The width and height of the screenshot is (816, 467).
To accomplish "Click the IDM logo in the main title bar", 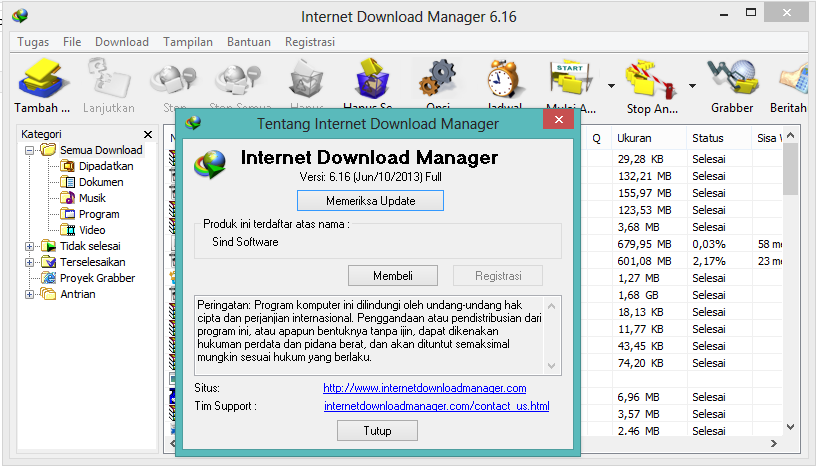I will tap(20, 16).
